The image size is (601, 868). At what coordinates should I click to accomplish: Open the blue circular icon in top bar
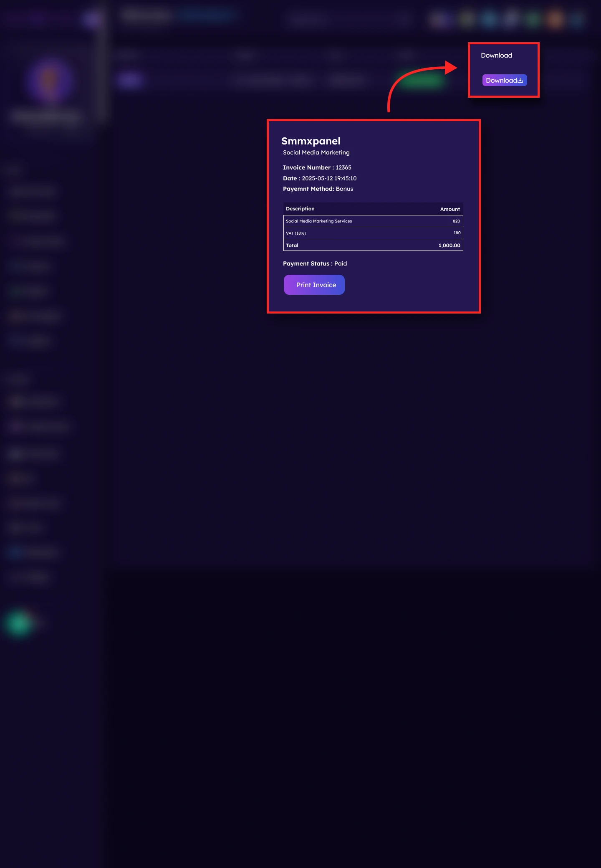[489, 19]
